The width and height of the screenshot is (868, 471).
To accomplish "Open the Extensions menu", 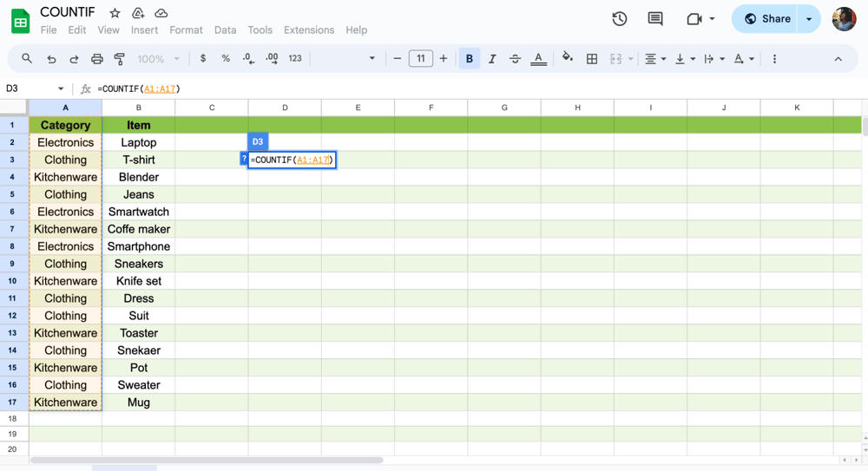I will (308, 29).
